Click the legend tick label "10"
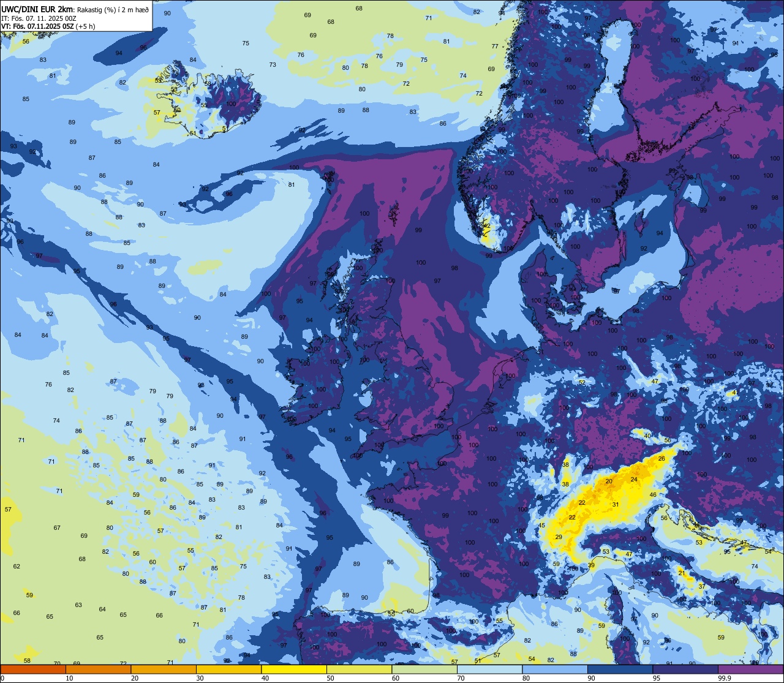The width and height of the screenshot is (784, 683). (69, 678)
